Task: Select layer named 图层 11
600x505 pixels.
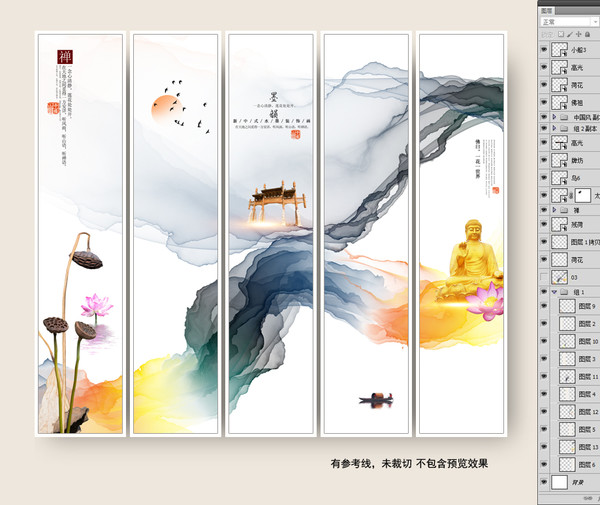Action: 589,376
